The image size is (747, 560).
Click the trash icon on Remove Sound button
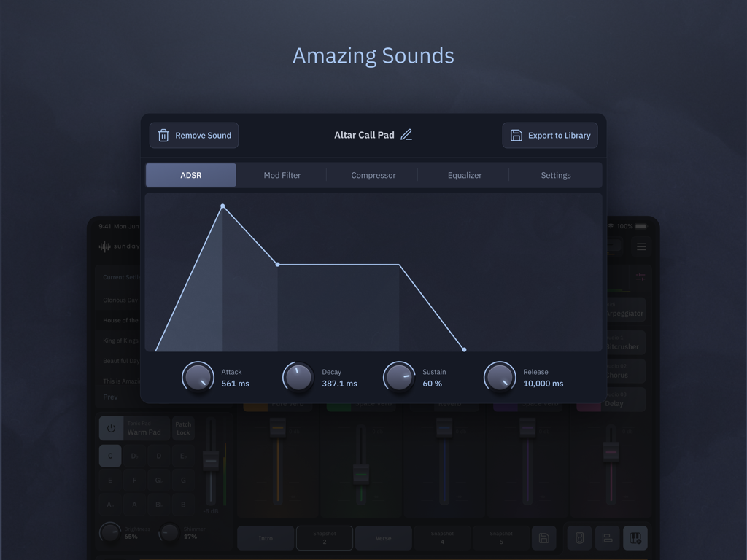(x=163, y=135)
